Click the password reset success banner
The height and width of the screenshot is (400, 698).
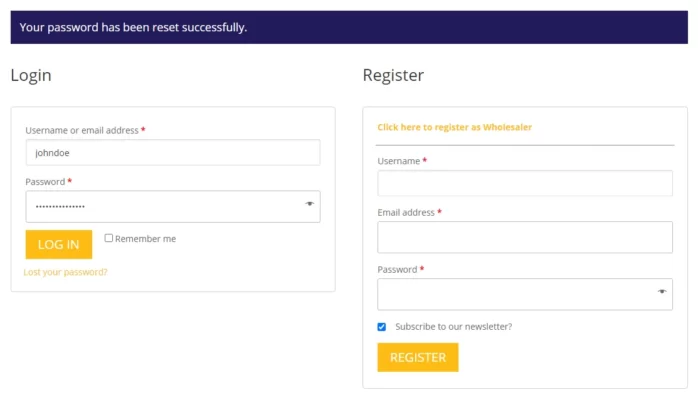coord(349,27)
